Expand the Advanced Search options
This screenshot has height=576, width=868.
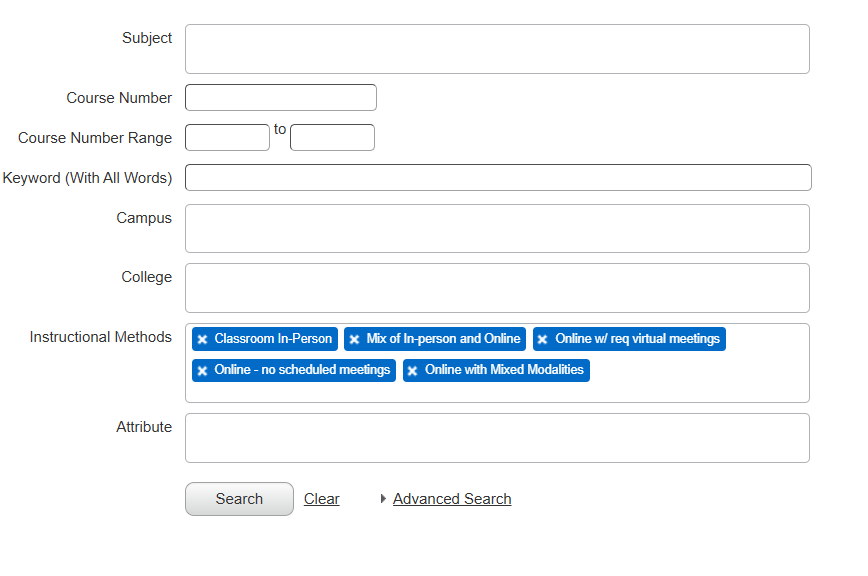pyautogui.click(x=451, y=498)
